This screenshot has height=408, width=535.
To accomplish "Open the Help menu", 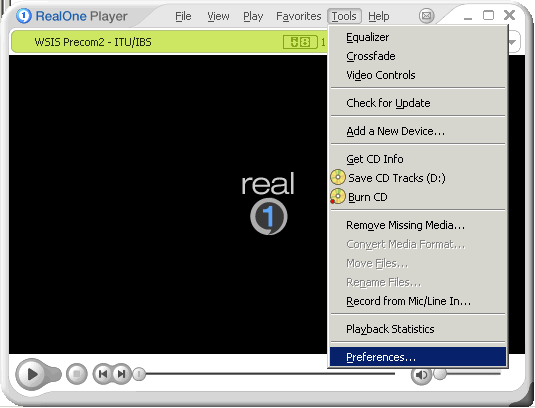I will pos(378,16).
